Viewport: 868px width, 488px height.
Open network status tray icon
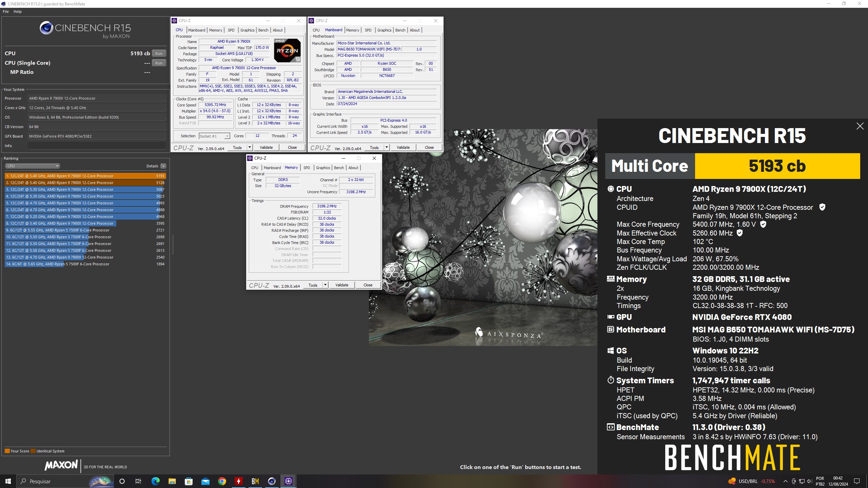point(802,481)
